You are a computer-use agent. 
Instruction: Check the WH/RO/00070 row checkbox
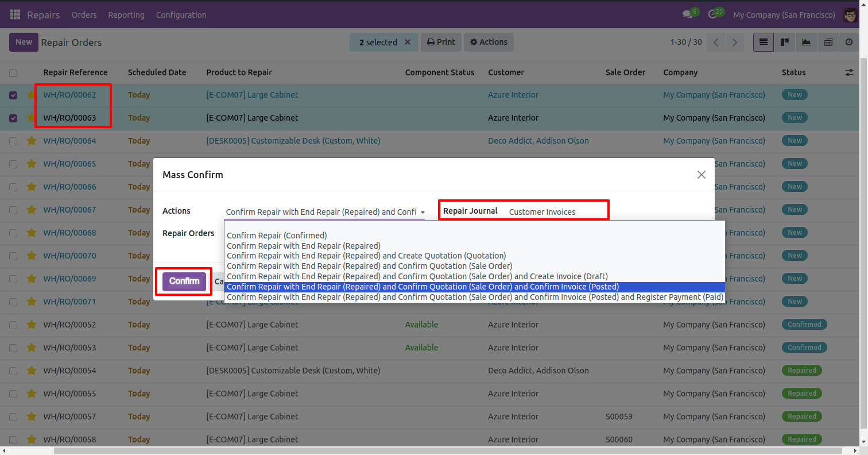click(x=13, y=256)
